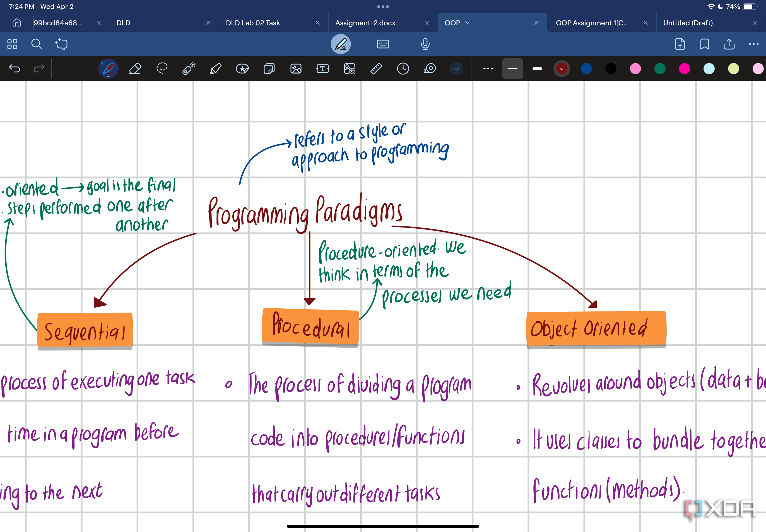Screen dimensions: 766x532
Task: Toggle the ruler tool
Action: click(x=376, y=69)
